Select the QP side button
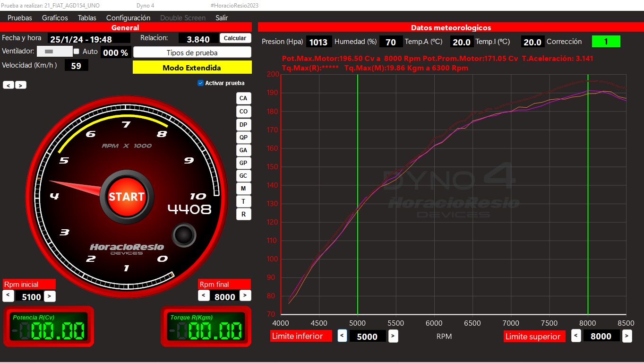This screenshot has height=363, width=644. [243, 138]
